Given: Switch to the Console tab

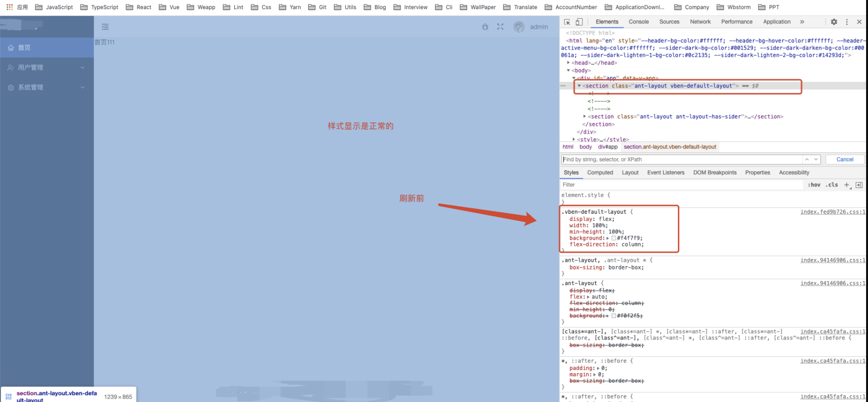Looking at the screenshot, I should (639, 22).
